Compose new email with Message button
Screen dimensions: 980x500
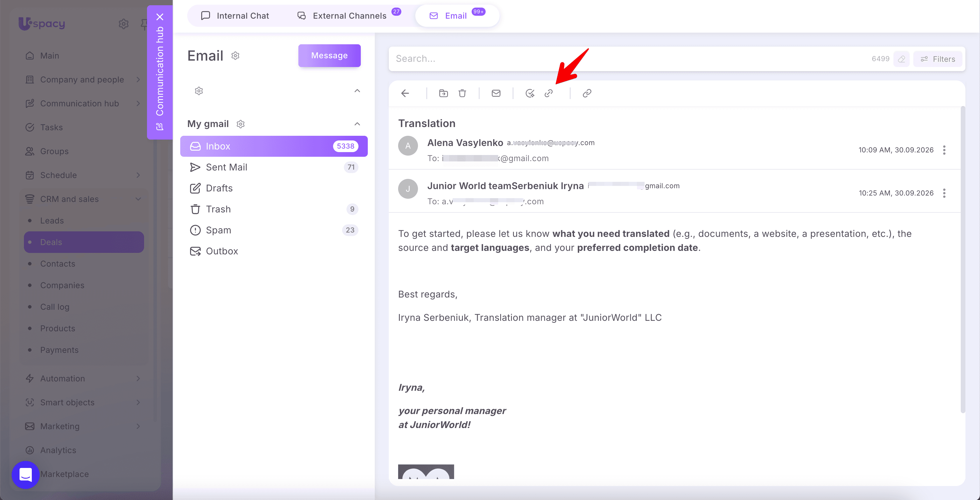point(330,55)
